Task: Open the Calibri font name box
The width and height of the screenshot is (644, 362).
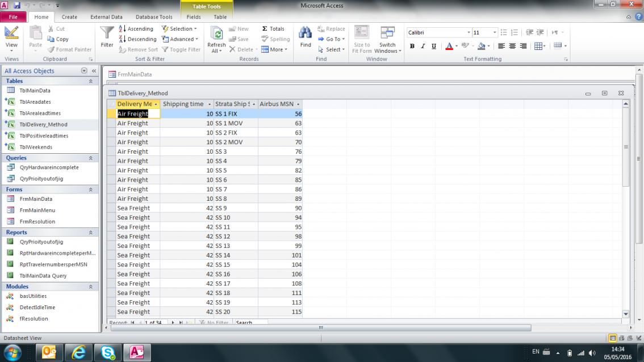Action: click(x=438, y=32)
